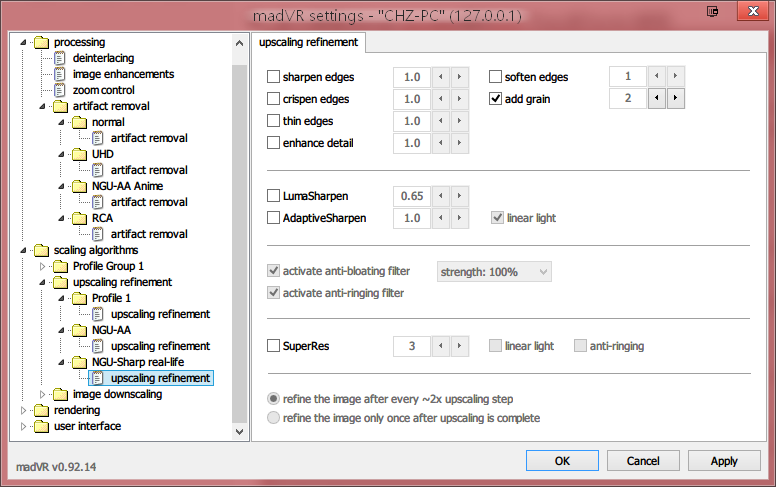Open artifact removal page under normal

click(x=149, y=138)
